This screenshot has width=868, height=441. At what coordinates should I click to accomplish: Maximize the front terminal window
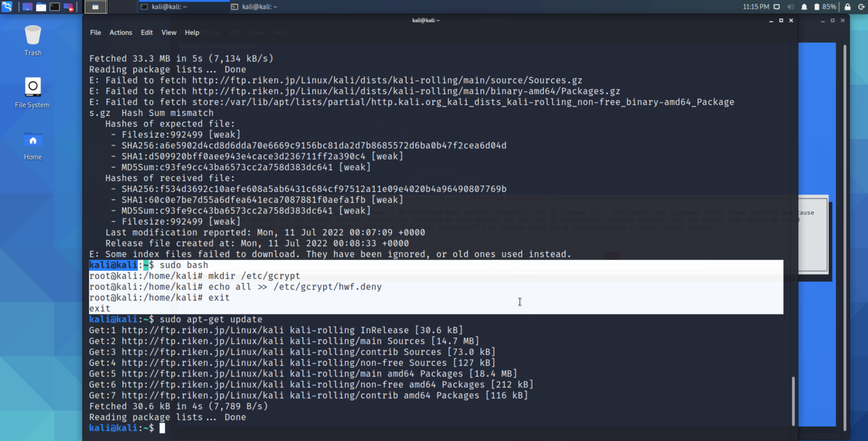click(781, 20)
